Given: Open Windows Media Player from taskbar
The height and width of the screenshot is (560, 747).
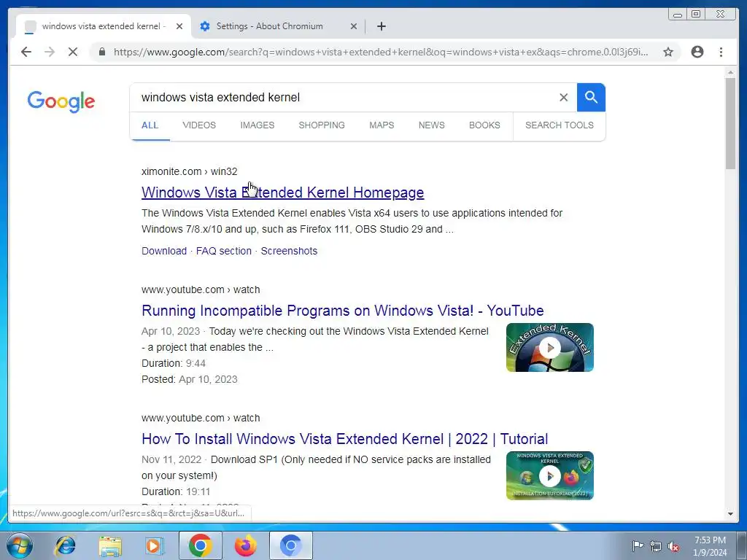Looking at the screenshot, I should click(x=154, y=545).
